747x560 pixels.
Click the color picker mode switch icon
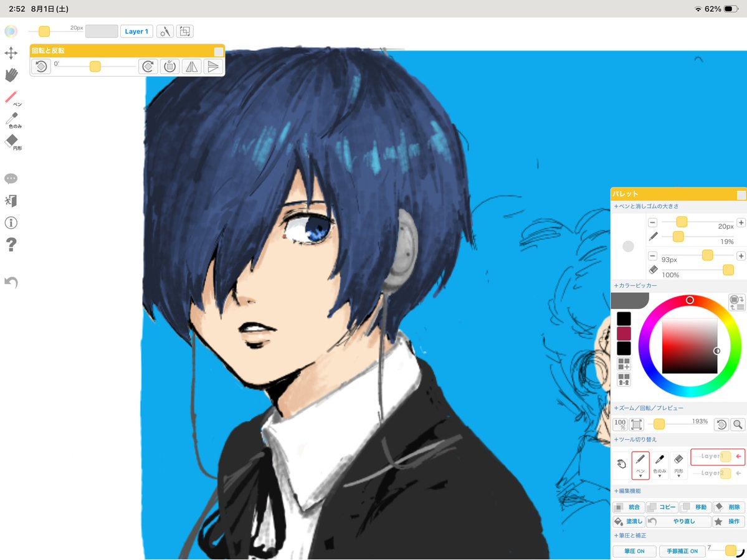(x=736, y=302)
